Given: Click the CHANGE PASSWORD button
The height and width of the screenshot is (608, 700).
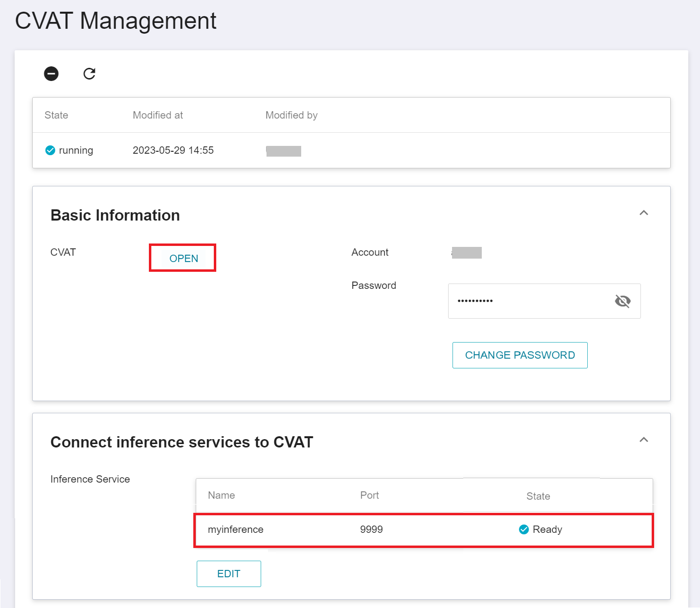Looking at the screenshot, I should tap(520, 355).
